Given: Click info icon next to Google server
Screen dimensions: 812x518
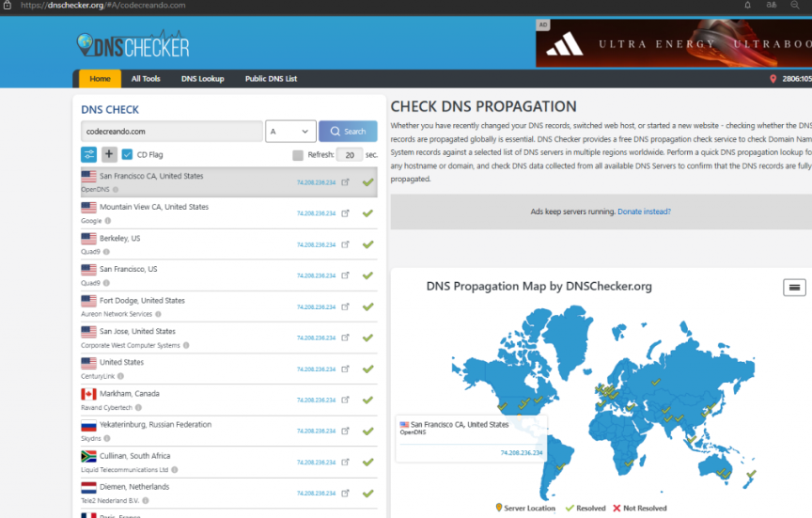Looking at the screenshot, I should pyautogui.click(x=108, y=221).
